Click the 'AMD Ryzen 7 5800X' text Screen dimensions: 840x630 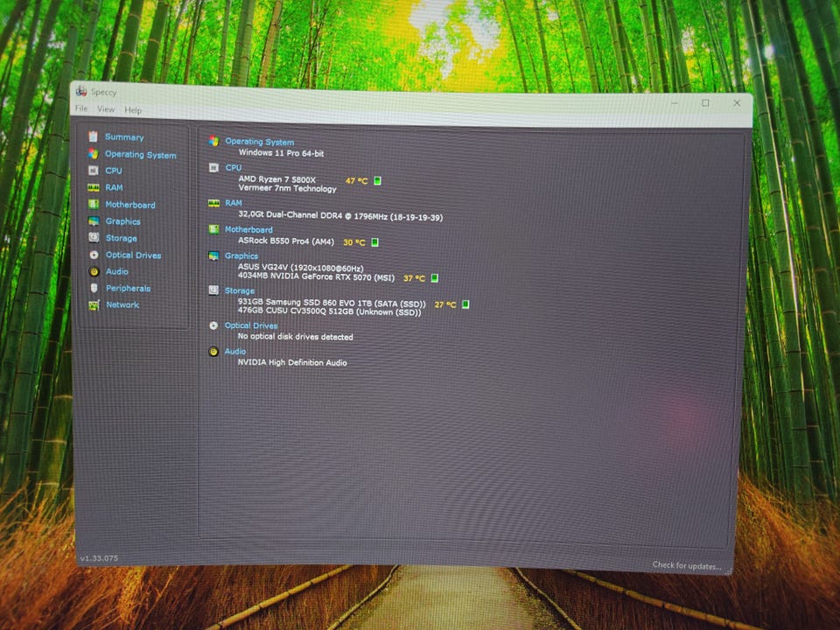point(277,179)
